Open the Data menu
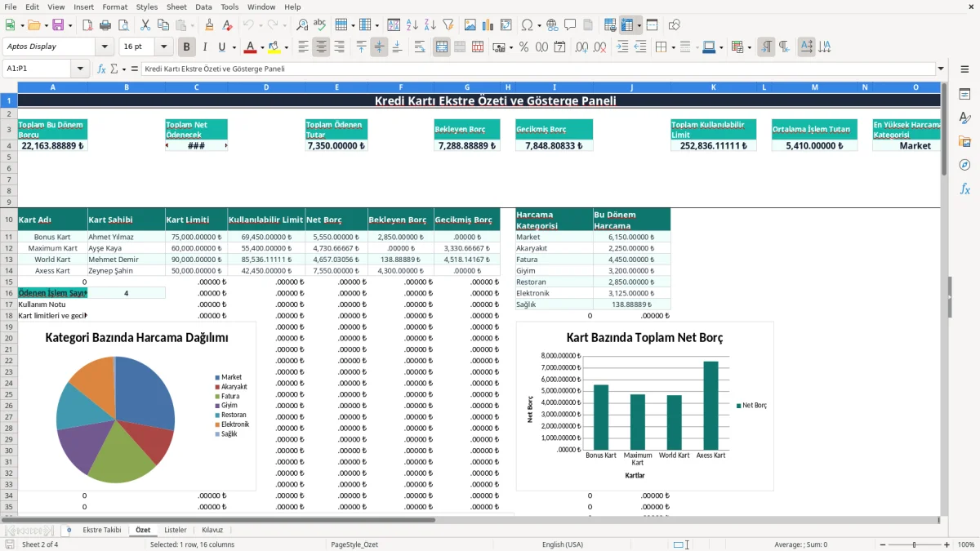Screen dimensions: 980x551 203,7
